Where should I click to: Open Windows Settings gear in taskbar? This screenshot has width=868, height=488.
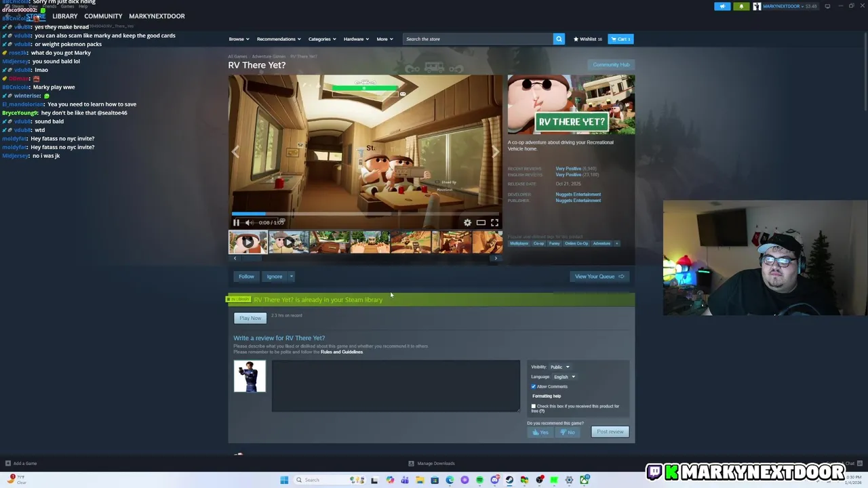pyautogui.click(x=569, y=480)
